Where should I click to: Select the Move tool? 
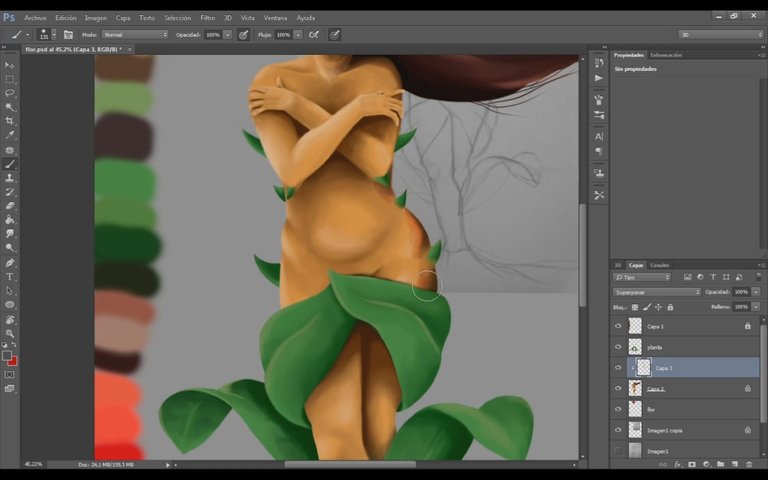point(9,65)
